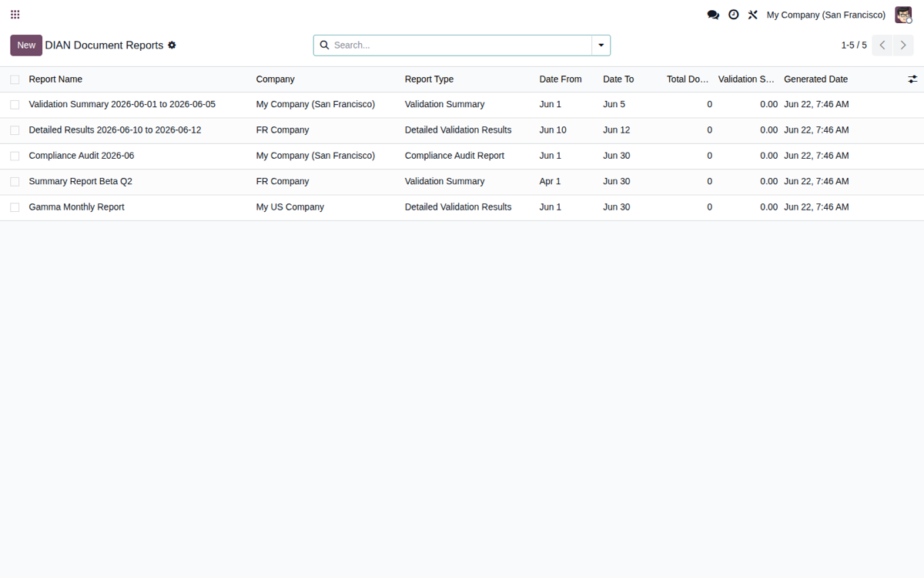This screenshot has width=924, height=578.
Task: Click the Jun 12 date cell
Action: click(616, 130)
